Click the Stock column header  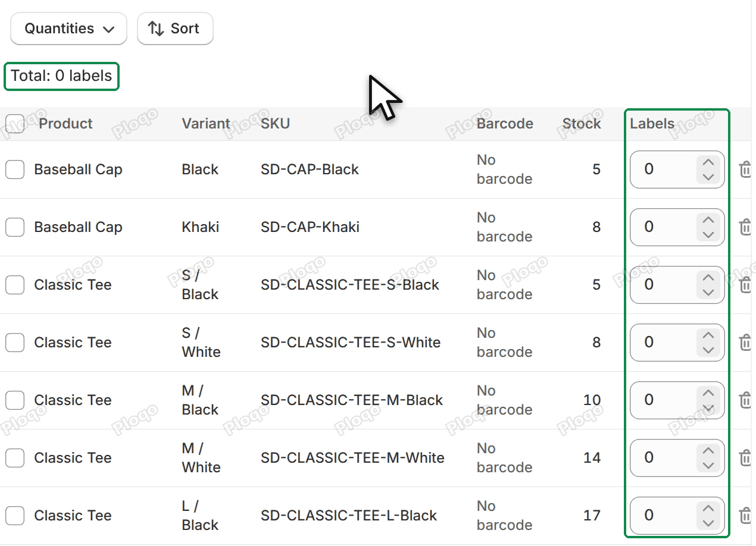(582, 124)
